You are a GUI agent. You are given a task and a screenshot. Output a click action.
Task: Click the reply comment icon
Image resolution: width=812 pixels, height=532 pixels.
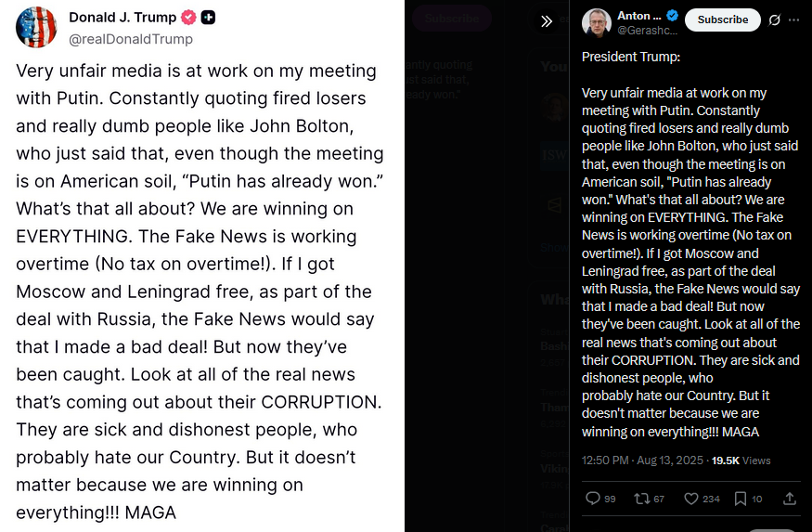(593, 499)
